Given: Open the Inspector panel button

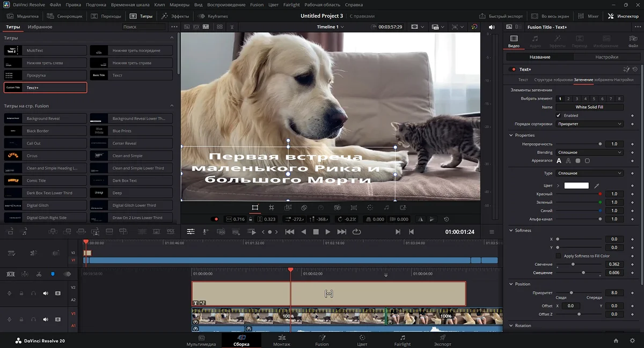Looking at the screenshot, I should coord(624,16).
